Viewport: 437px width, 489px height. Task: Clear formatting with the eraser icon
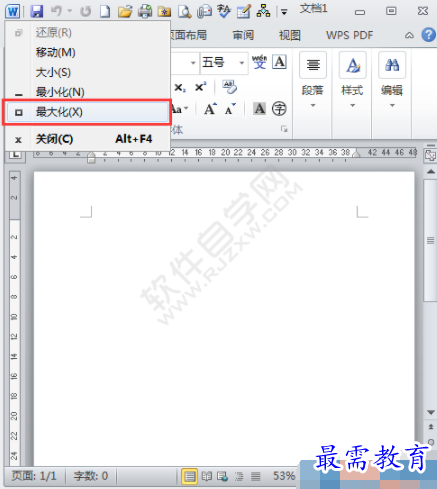pos(230,87)
